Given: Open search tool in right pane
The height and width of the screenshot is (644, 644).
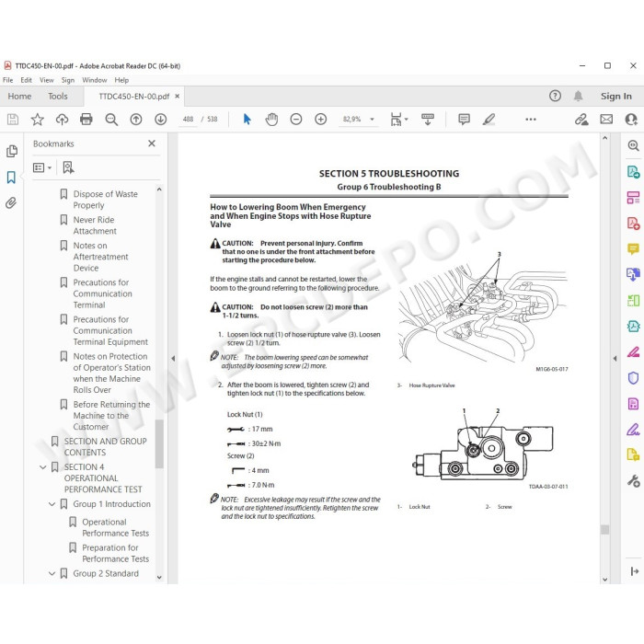Looking at the screenshot, I should [x=633, y=145].
